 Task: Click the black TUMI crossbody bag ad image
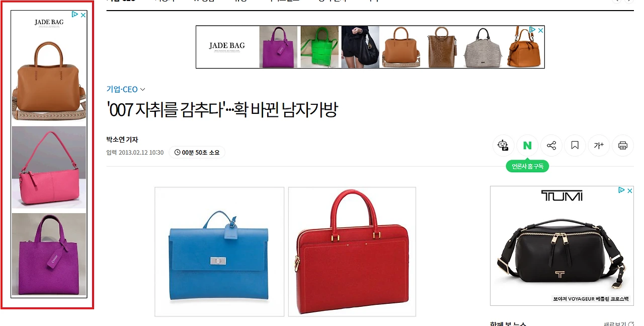pyautogui.click(x=561, y=247)
